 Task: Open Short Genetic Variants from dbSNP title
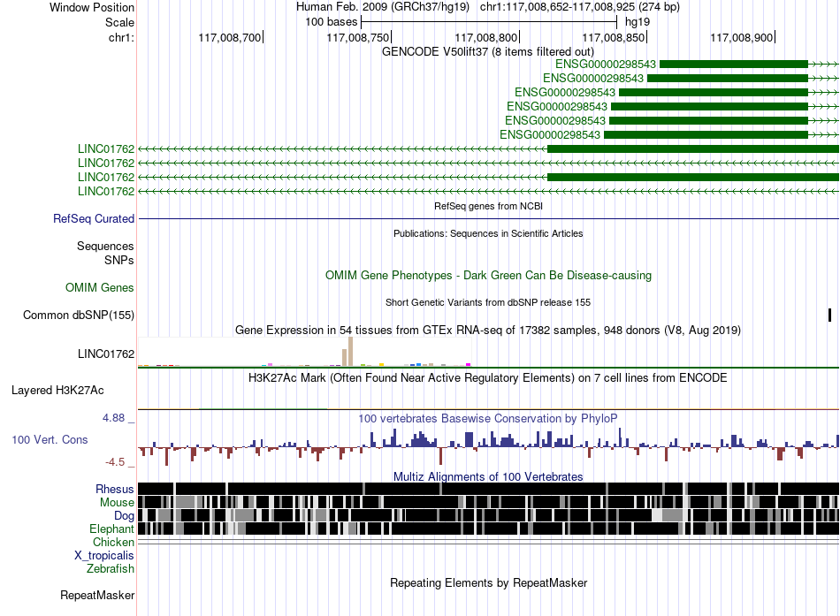pyautogui.click(x=488, y=302)
